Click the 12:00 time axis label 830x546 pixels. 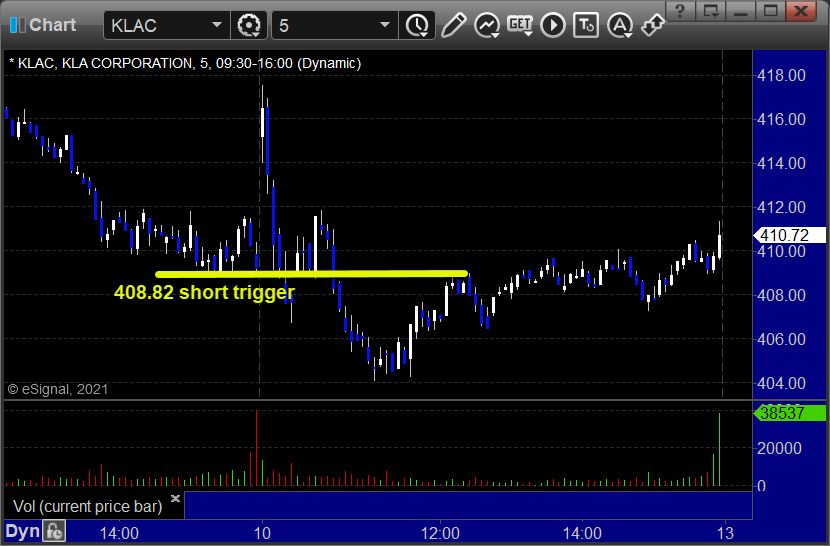(440, 533)
